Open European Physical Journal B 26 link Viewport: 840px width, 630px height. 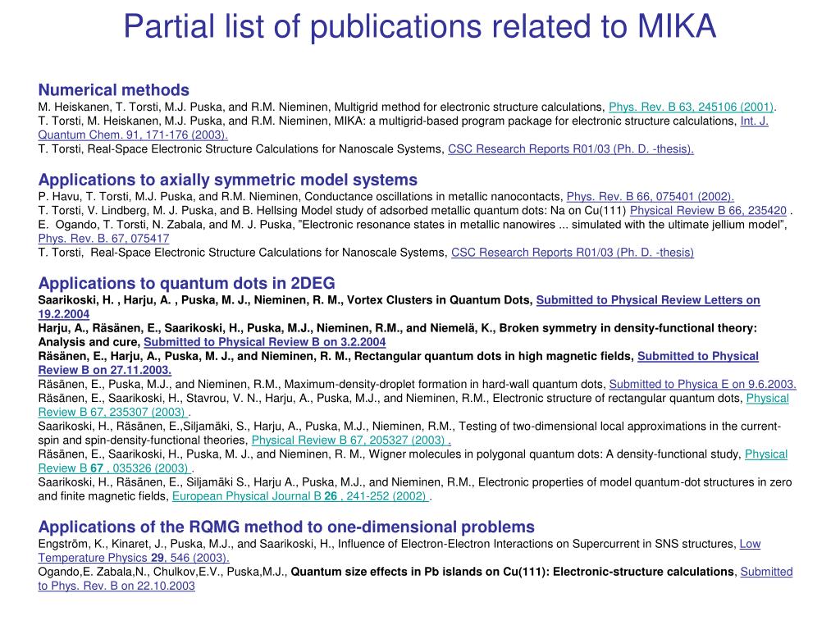[300, 496]
